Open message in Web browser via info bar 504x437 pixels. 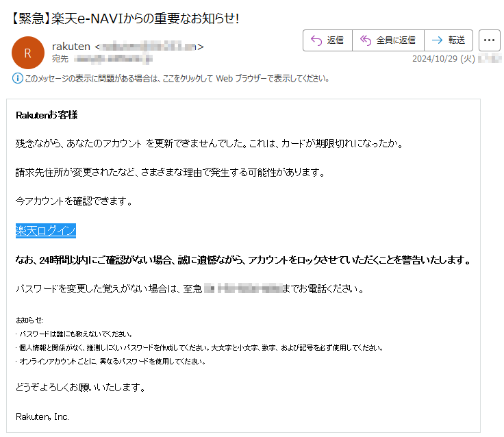(x=177, y=79)
